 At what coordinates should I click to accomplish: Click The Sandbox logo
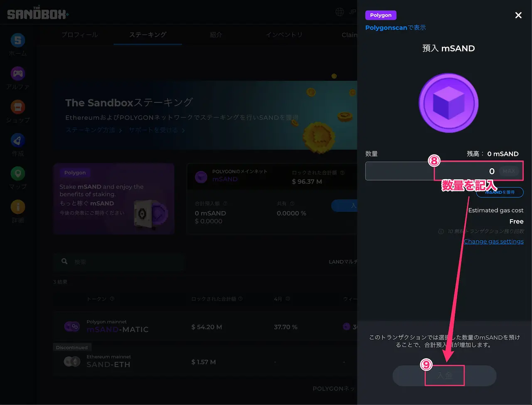[38, 13]
